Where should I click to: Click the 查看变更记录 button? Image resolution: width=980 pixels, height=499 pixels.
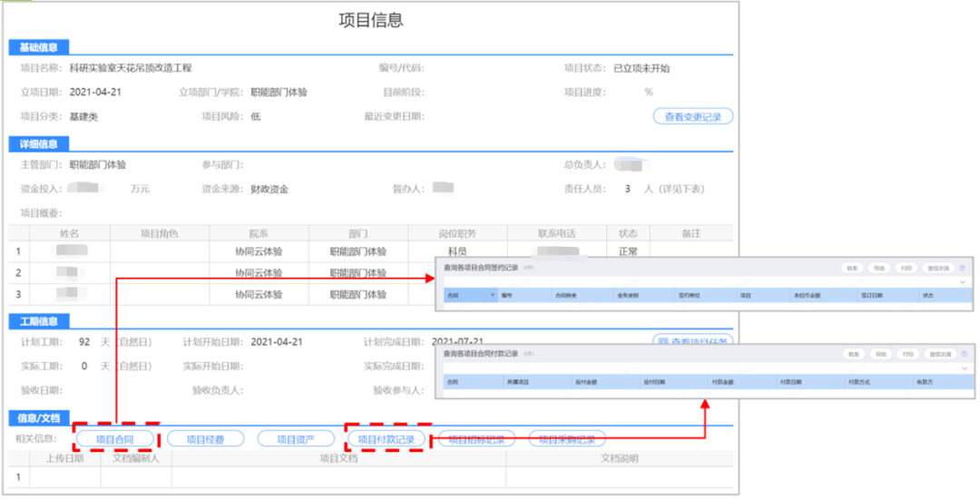(692, 116)
